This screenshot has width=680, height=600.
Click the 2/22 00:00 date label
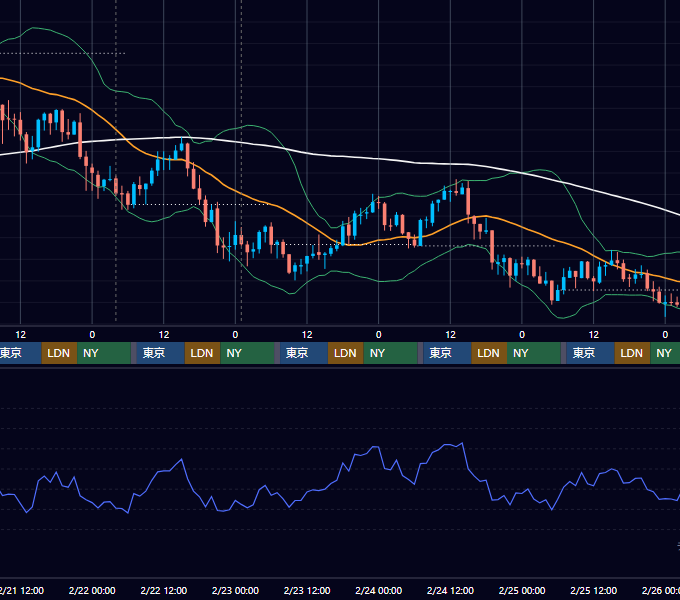click(92, 590)
